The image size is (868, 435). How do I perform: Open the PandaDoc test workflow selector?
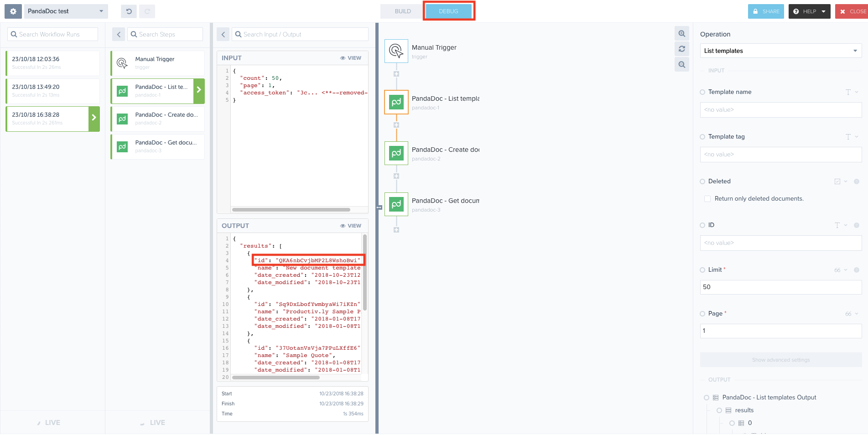(66, 11)
